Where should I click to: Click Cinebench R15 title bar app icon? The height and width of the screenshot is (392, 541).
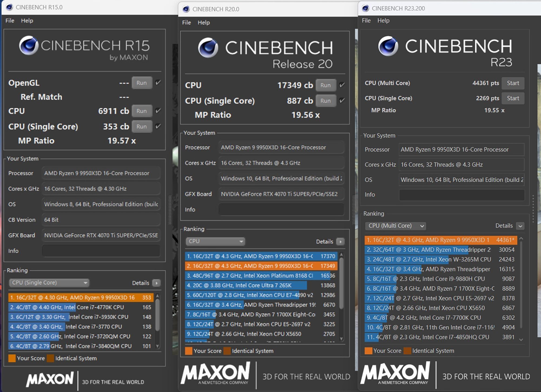click(9, 7)
